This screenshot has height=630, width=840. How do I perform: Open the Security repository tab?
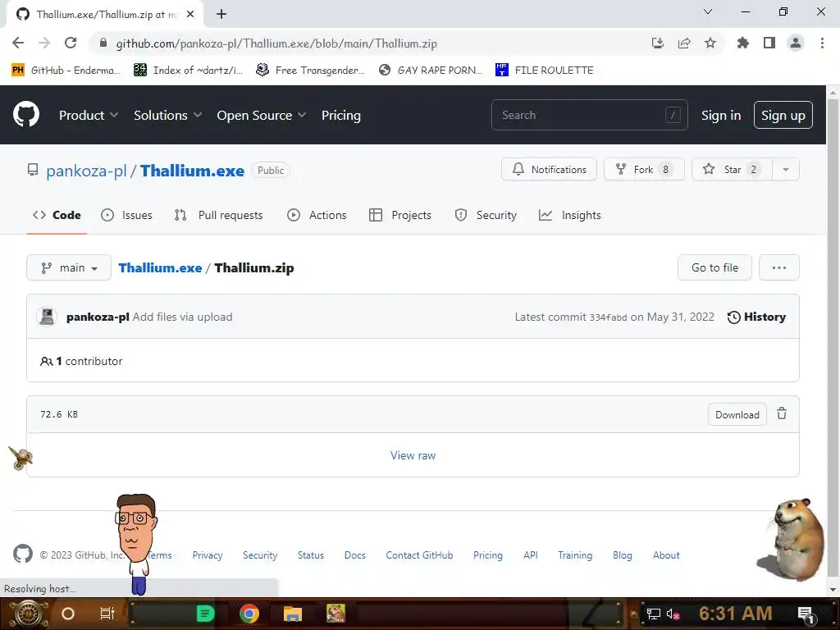point(486,215)
